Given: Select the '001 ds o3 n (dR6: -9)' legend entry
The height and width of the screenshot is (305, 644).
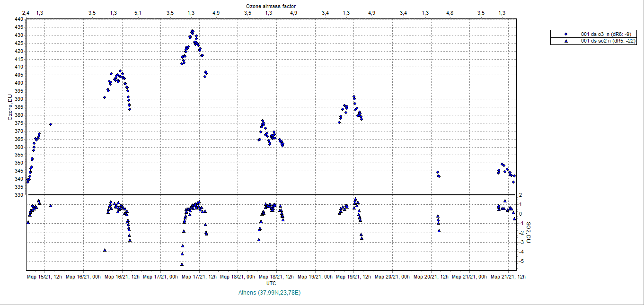Looking at the screenshot, I should [x=606, y=34].
